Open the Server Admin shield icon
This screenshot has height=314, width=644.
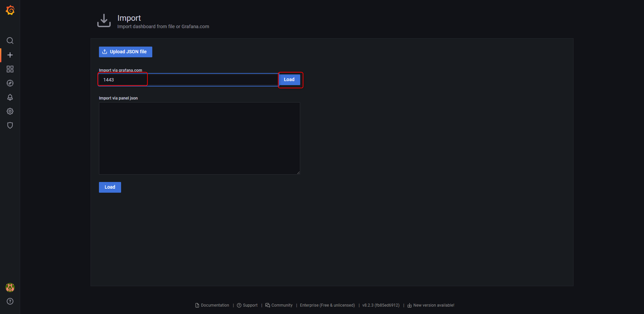click(x=10, y=125)
